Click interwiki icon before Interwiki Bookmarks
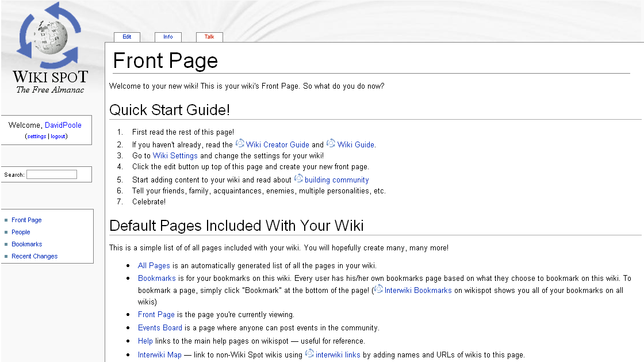The width and height of the screenshot is (644, 362). [378, 289]
